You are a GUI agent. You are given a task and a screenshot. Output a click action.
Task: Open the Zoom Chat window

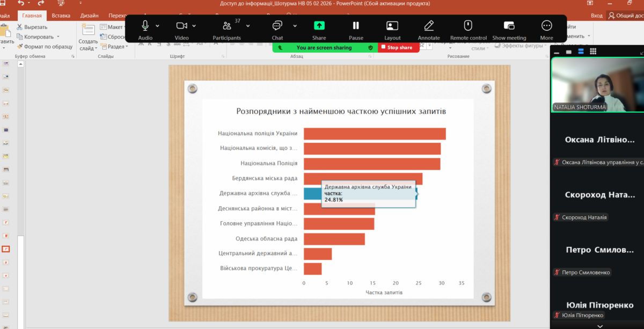(277, 26)
